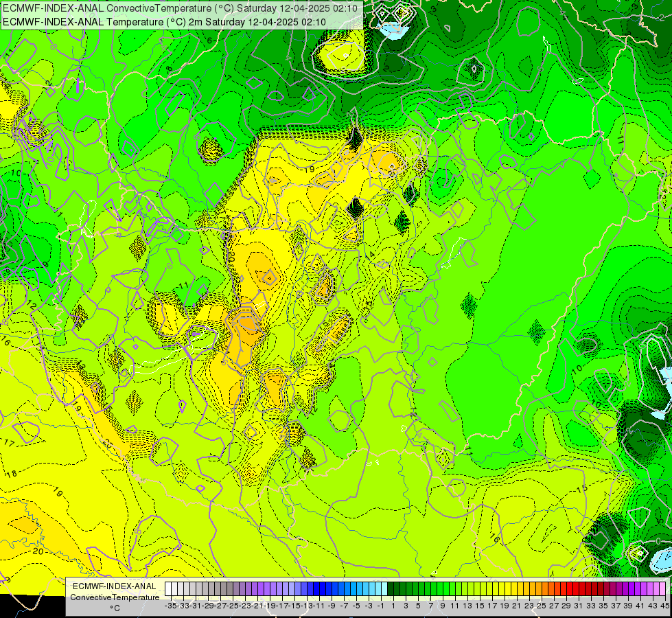672x618 pixels.
Task: Click the legend value 45
Action: coord(664,606)
